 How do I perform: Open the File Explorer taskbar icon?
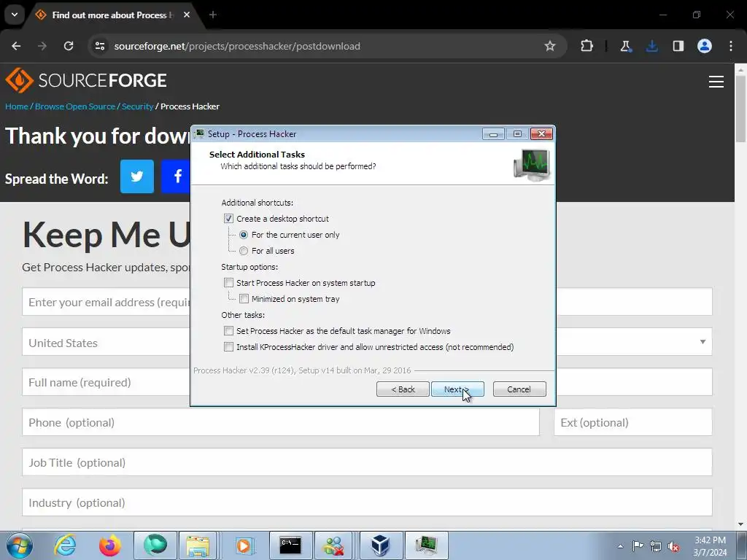tap(198, 545)
